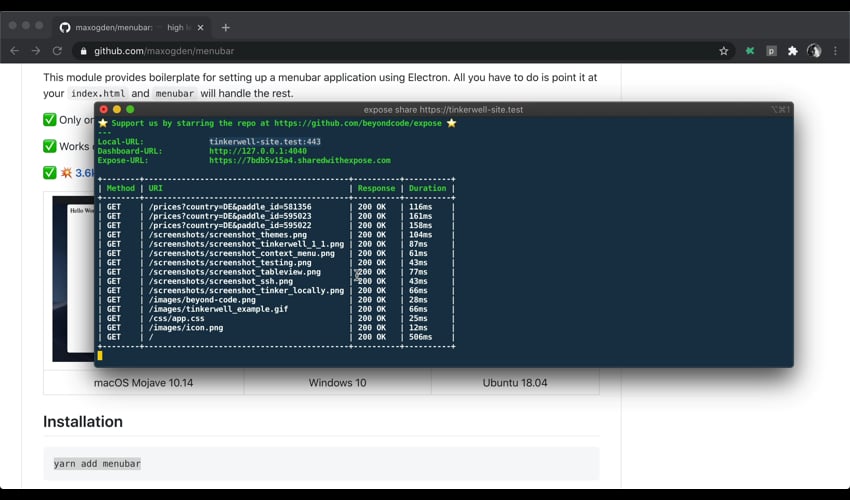
Task: Click the yellow terminal cursor block
Action: coord(100,356)
